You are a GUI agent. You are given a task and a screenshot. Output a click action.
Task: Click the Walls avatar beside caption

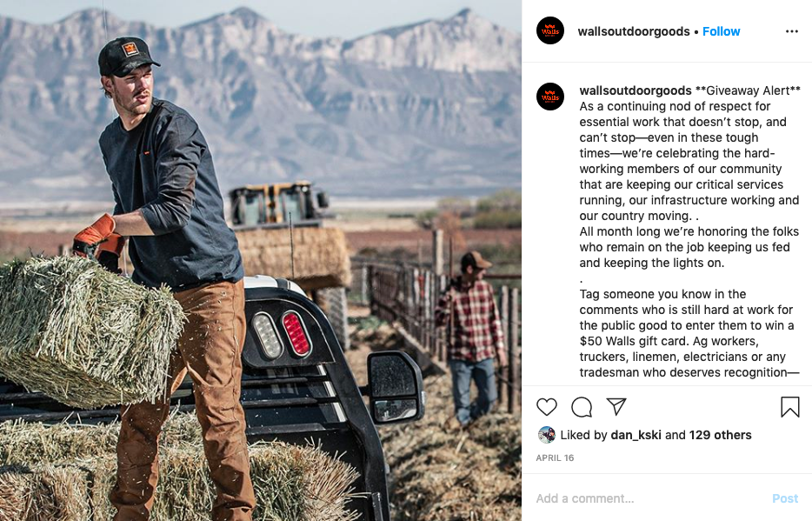click(550, 97)
